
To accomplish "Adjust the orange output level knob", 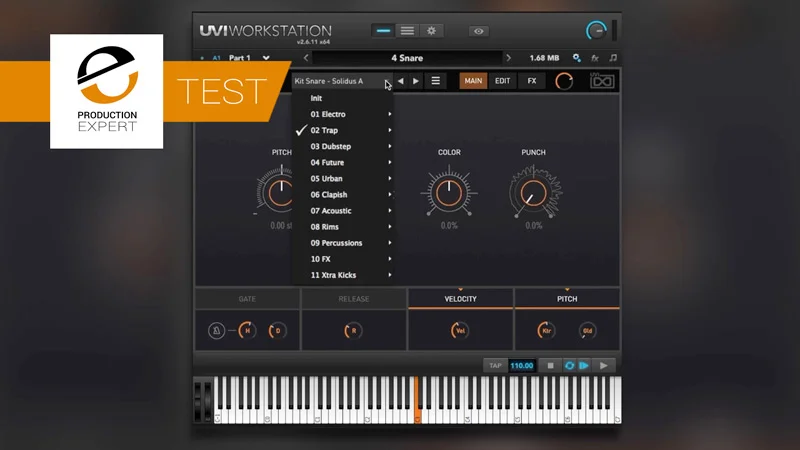I will [564, 81].
